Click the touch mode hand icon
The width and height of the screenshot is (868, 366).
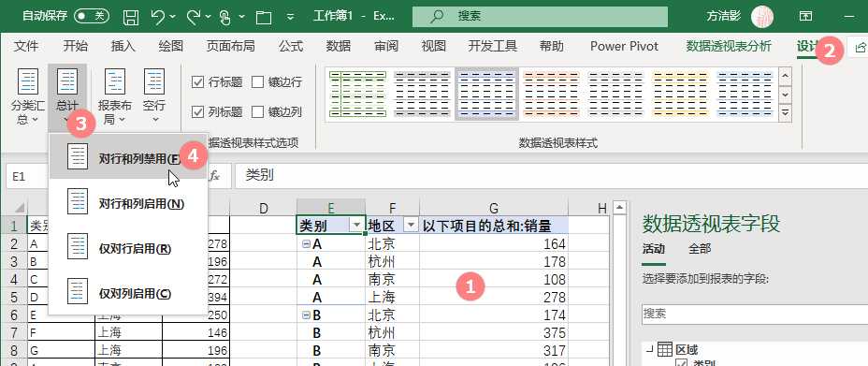tap(224, 17)
